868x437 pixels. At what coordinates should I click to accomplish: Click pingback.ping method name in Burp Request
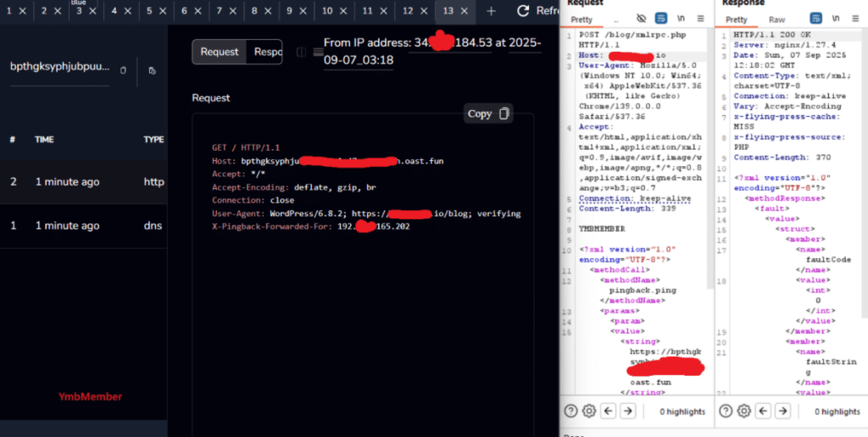pos(643,290)
